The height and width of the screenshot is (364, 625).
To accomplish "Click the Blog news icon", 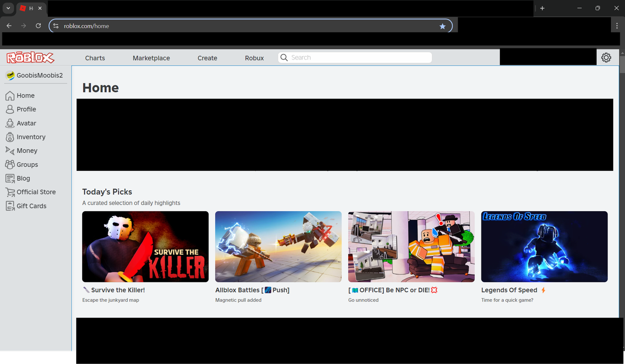I will point(10,178).
